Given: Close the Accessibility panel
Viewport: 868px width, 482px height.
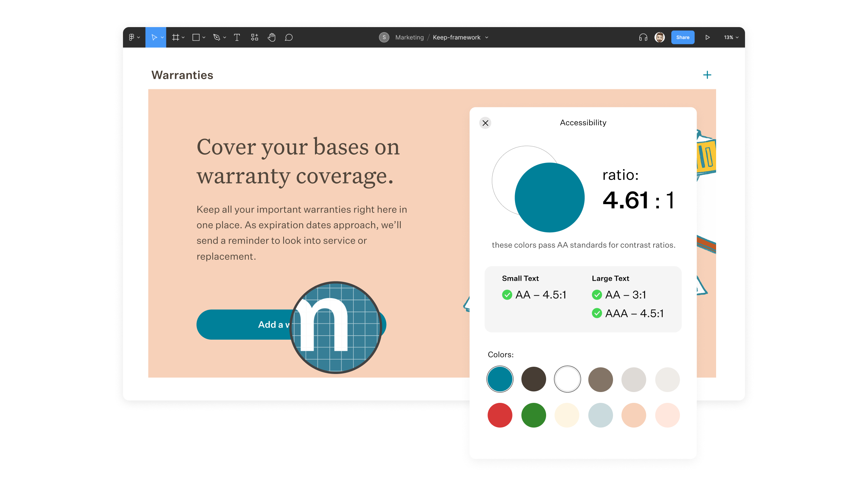Looking at the screenshot, I should click(x=485, y=123).
